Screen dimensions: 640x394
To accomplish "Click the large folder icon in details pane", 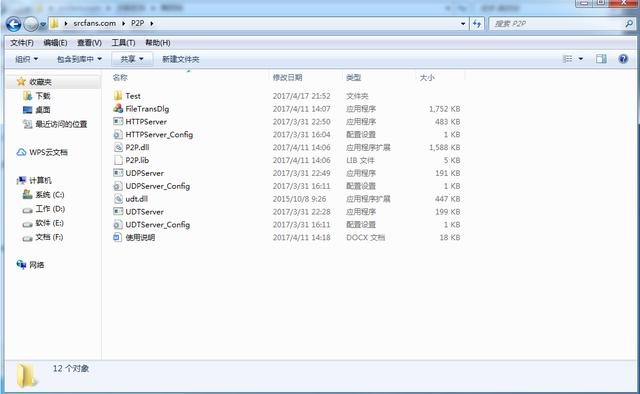I will [x=27, y=375].
